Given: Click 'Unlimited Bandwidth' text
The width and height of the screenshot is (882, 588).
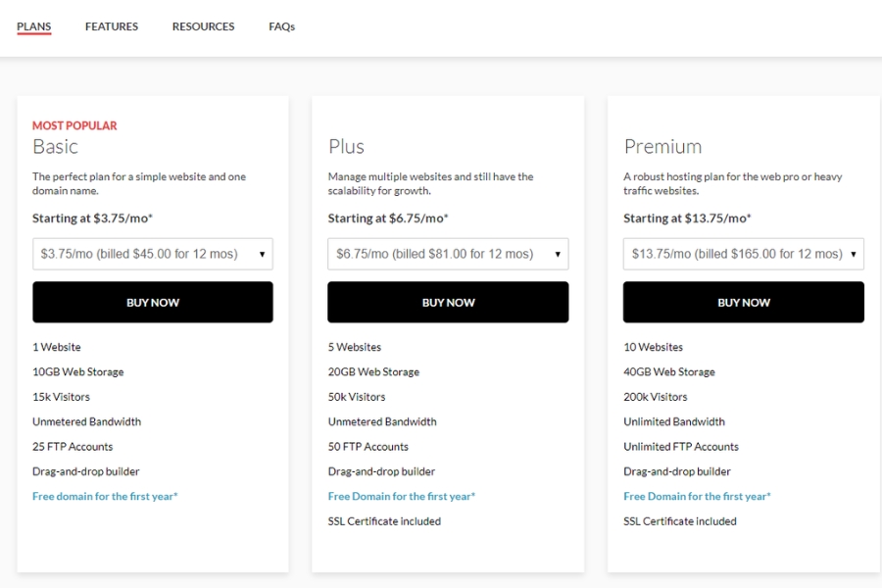Looking at the screenshot, I should point(674,421).
